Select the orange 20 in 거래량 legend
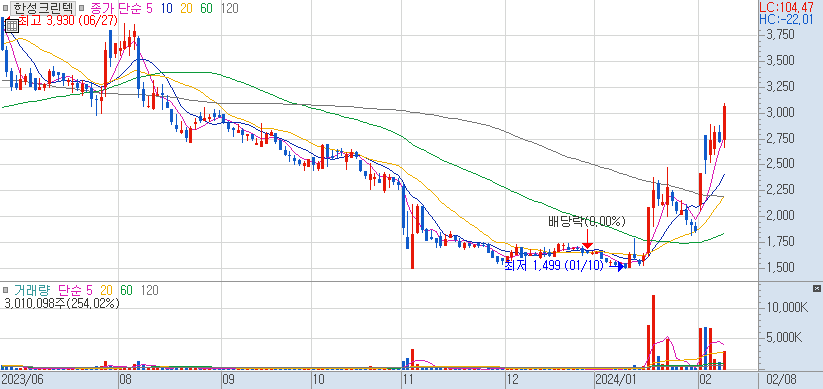823x389 pixels. (107, 290)
